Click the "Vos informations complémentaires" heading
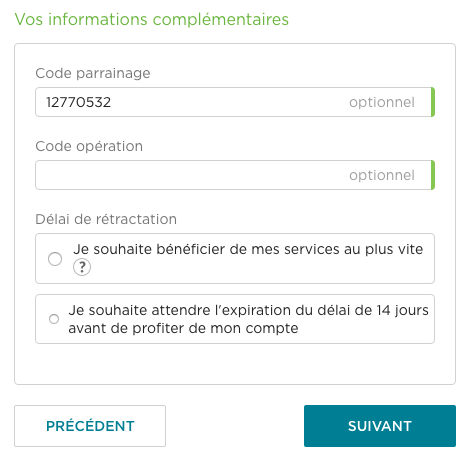 coord(152,19)
